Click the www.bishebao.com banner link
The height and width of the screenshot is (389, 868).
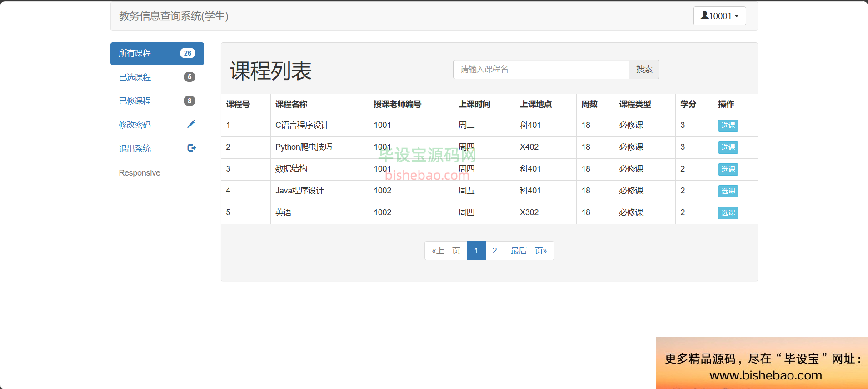pos(766,375)
